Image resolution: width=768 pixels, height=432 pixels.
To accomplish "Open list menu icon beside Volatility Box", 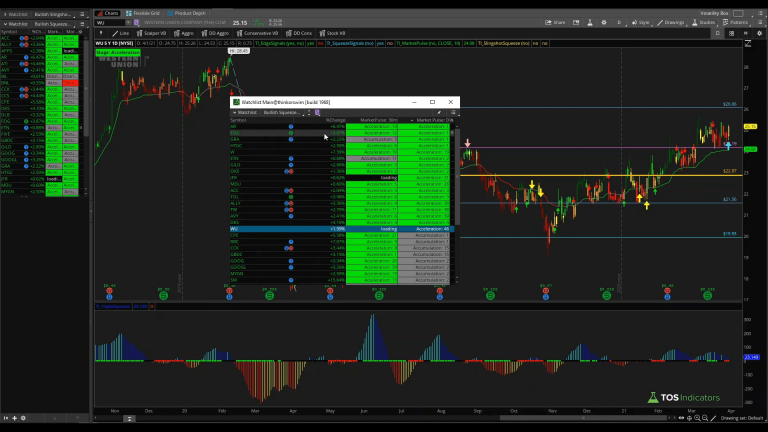I will click(x=761, y=13).
